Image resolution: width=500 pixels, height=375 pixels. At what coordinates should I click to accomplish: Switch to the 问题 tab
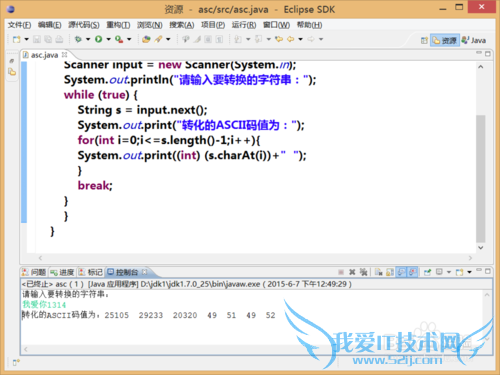click(34, 272)
